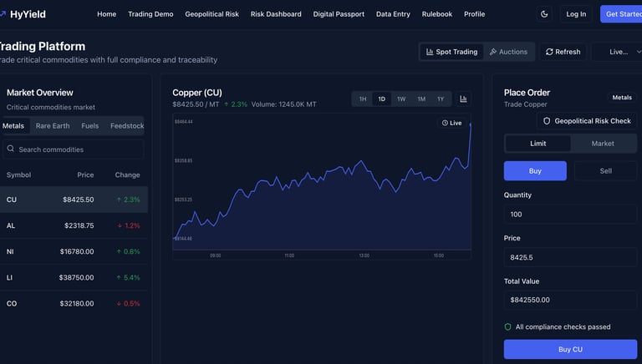
Task: Select Market order type
Action: (602, 144)
